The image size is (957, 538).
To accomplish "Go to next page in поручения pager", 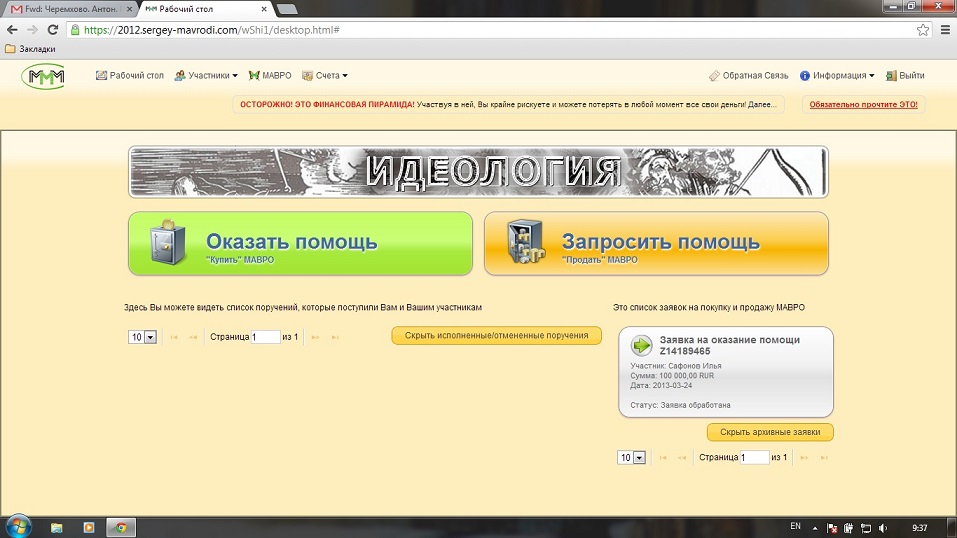I will [x=316, y=337].
